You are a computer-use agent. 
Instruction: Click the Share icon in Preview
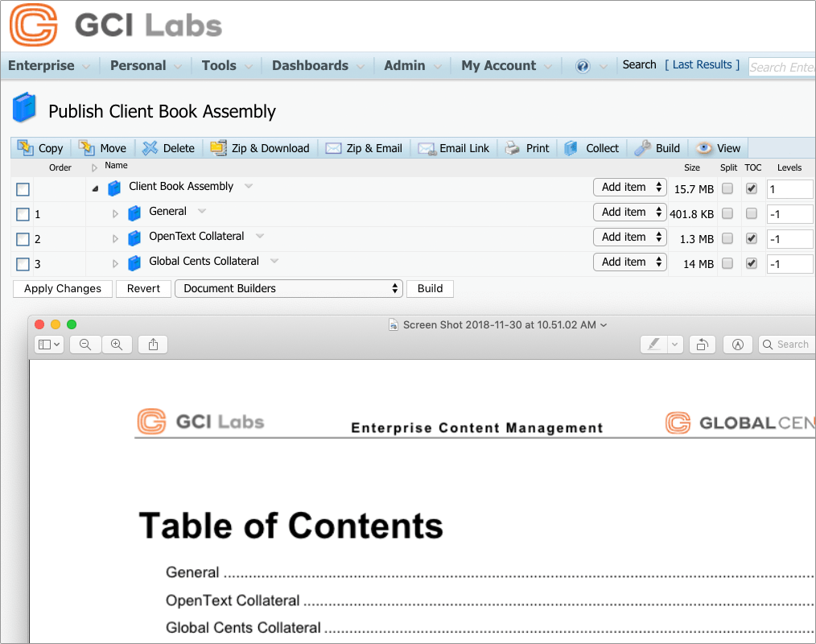153,344
